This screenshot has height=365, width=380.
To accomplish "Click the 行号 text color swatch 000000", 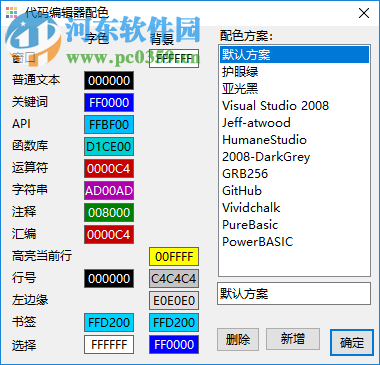I will coord(109,278).
